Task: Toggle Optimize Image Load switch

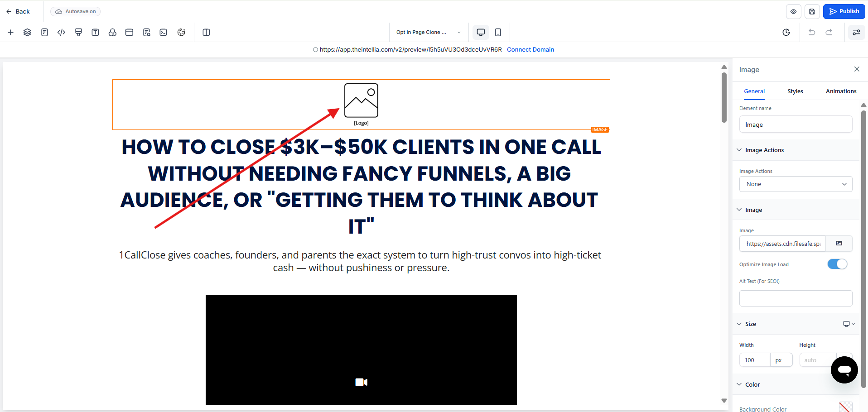Action: click(x=837, y=264)
